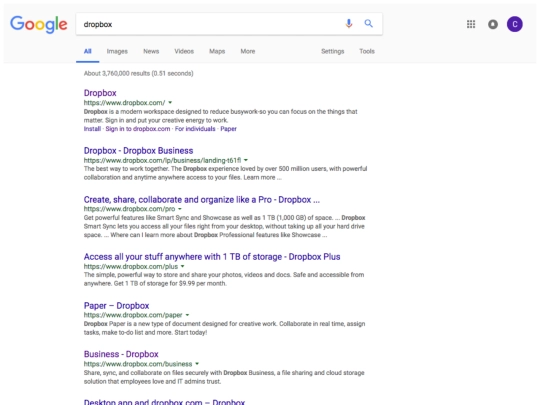The image size is (540, 405).
Task: Click snippet starting Dropbox Paper is a new type
Action: tap(224, 328)
